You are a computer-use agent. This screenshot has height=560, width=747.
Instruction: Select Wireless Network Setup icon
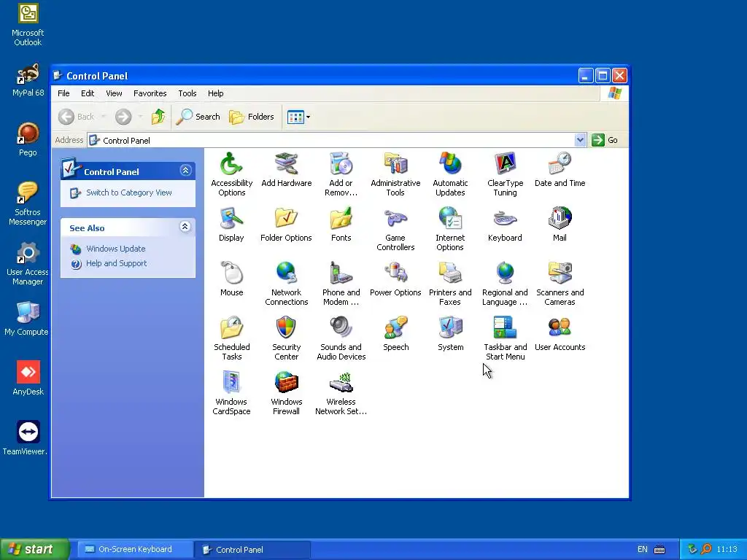tap(341, 393)
